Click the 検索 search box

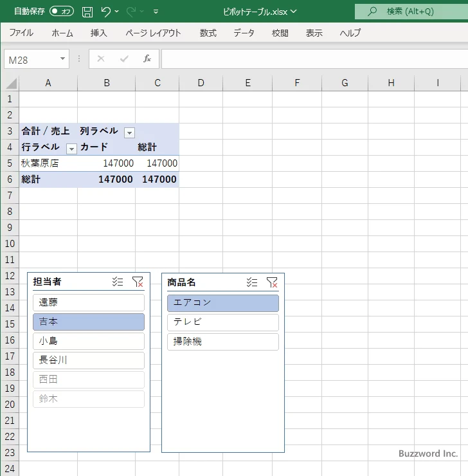411,12
